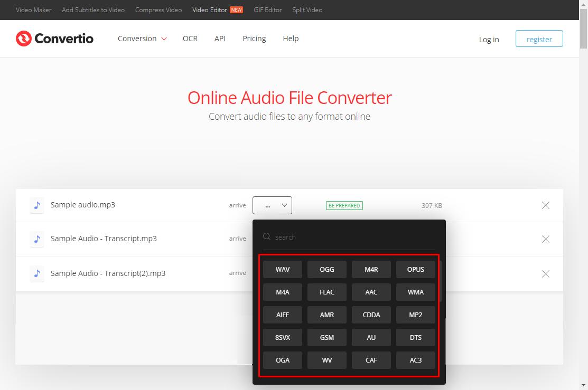Click the Log in link
588x390 pixels.
[x=488, y=39]
